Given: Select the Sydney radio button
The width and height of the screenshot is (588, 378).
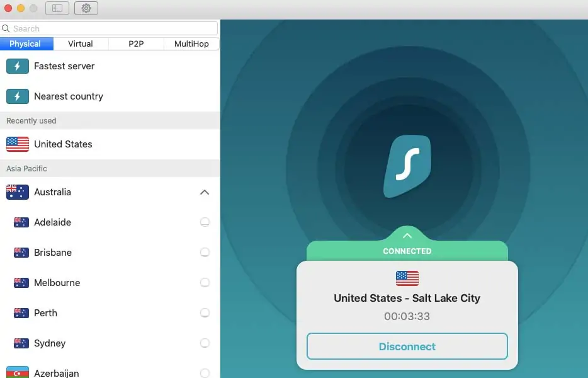Looking at the screenshot, I should [x=205, y=343].
